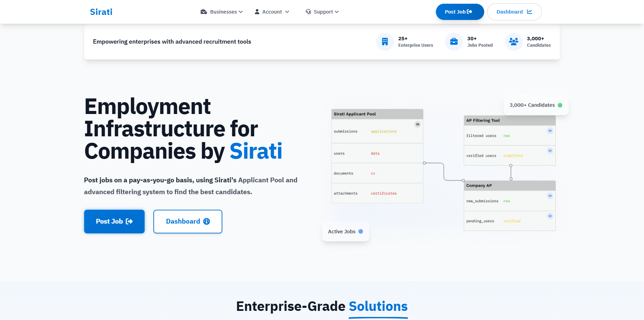Click the people icon beside the Candidates stat
Image resolution: width=644 pixels, height=320 pixels.
514,42
